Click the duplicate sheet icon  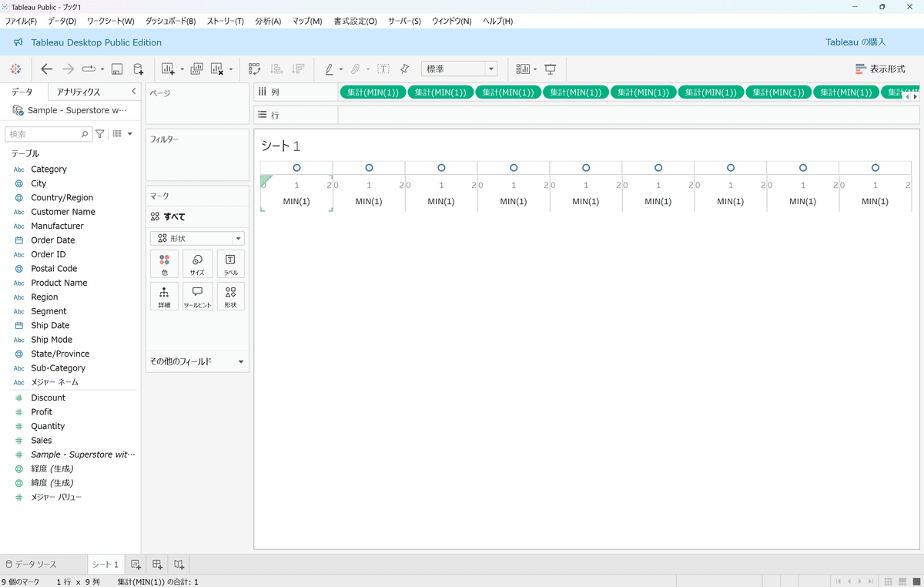(x=196, y=69)
